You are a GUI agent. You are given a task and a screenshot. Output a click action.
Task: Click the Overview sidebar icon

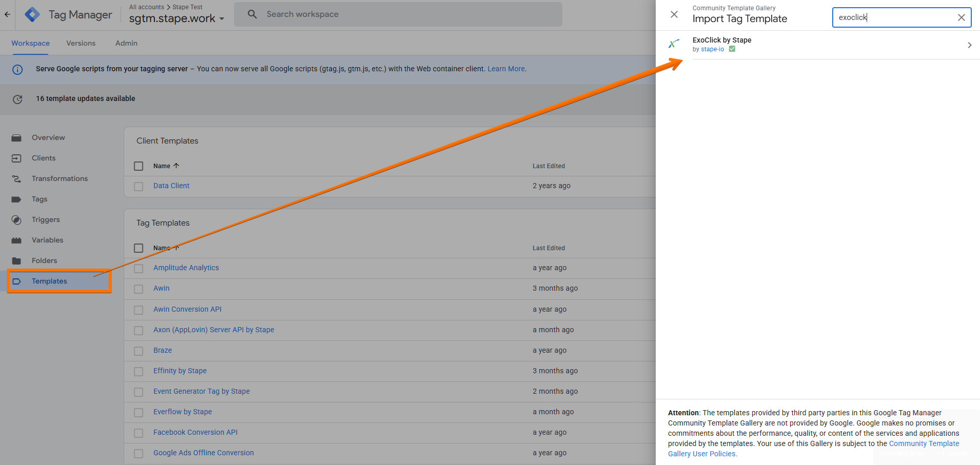point(16,138)
